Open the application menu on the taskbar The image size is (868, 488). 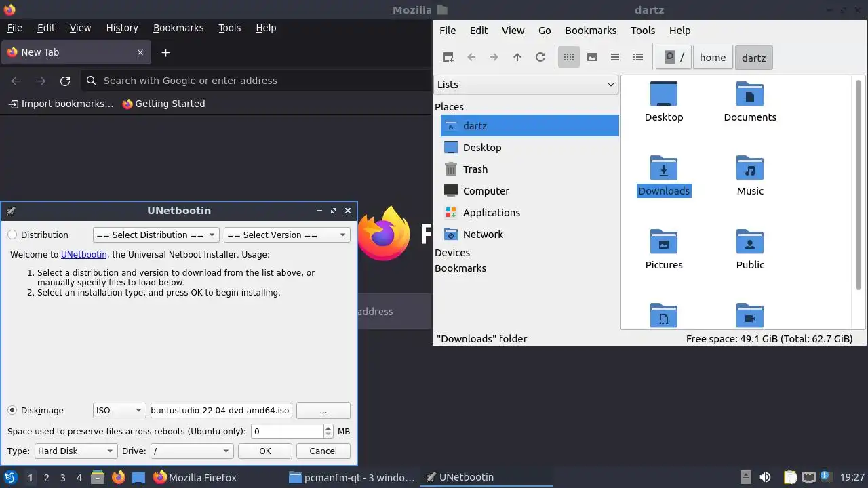pos(10,477)
